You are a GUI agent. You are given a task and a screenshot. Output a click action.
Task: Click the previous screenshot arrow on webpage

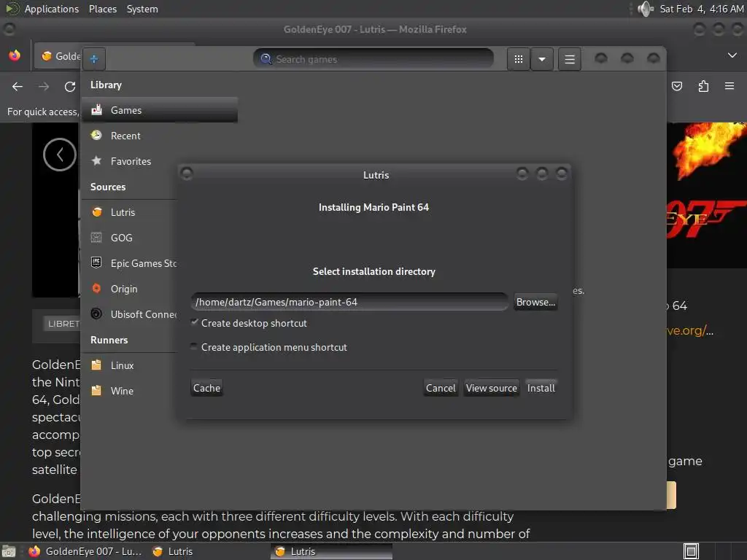click(x=60, y=155)
